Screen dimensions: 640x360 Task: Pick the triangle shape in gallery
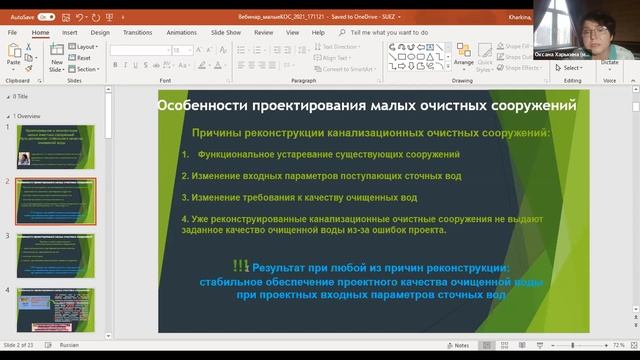pos(430,57)
